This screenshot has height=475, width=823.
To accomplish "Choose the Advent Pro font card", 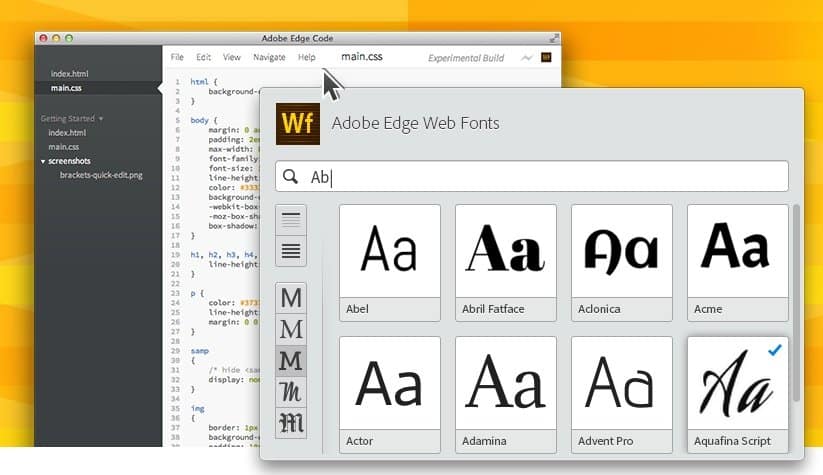I will [621, 395].
